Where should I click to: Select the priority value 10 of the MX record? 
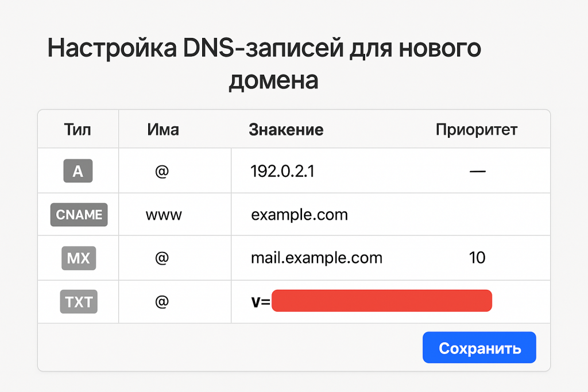tap(477, 258)
